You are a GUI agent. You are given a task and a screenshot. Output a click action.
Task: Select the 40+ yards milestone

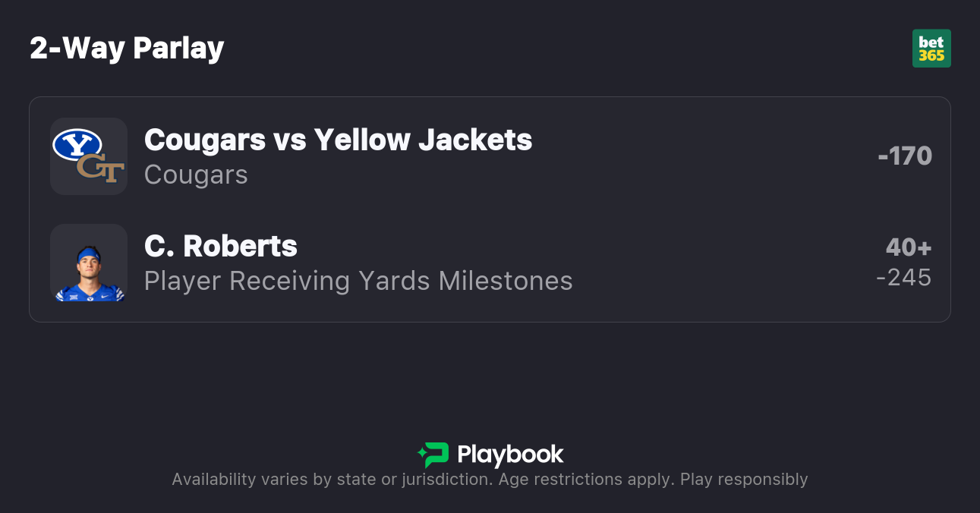point(909,247)
